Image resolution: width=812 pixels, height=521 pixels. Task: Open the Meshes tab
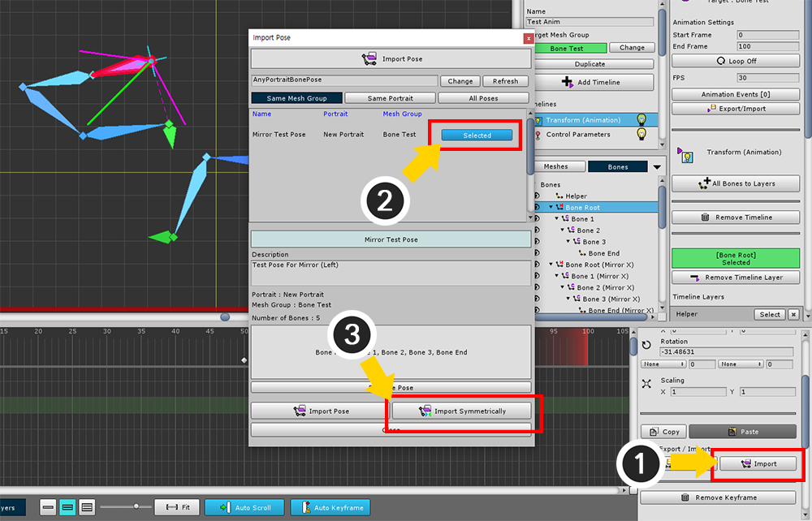(x=559, y=166)
